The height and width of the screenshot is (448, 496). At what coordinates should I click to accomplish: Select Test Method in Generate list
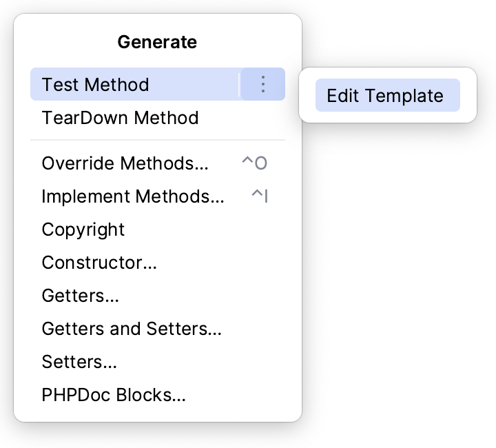point(95,85)
